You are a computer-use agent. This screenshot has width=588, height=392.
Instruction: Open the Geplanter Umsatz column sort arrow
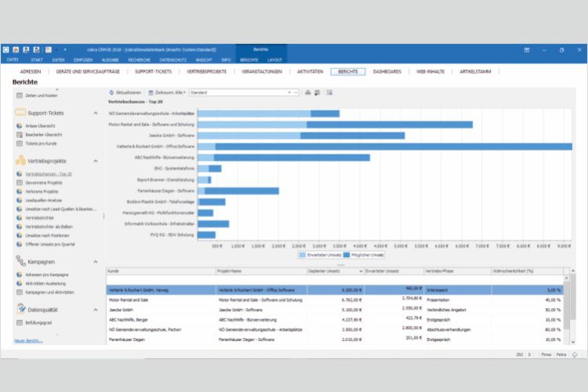361,271
